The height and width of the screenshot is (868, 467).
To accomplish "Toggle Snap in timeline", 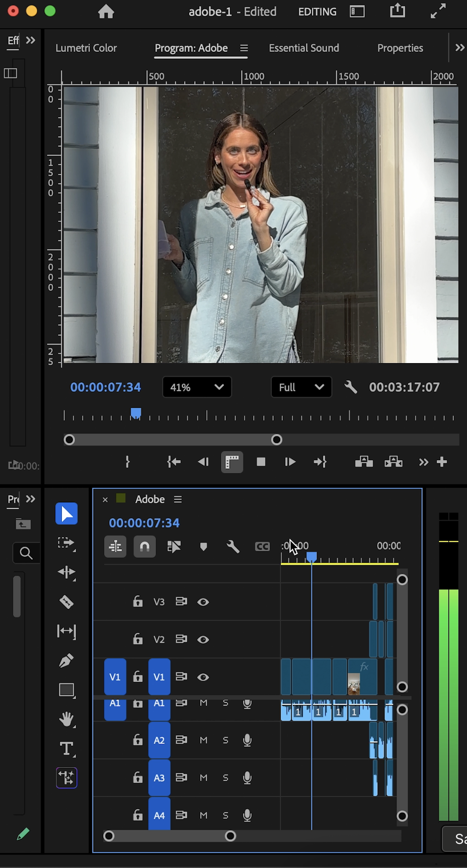I will 144,547.
